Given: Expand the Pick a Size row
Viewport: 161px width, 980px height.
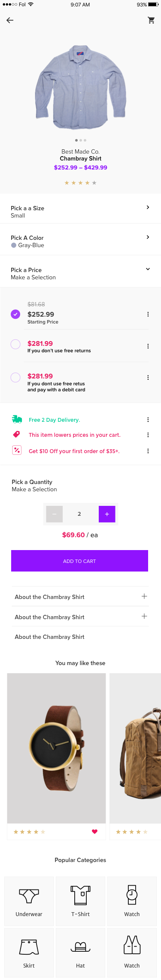Looking at the screenshot, I should (80, 212).
